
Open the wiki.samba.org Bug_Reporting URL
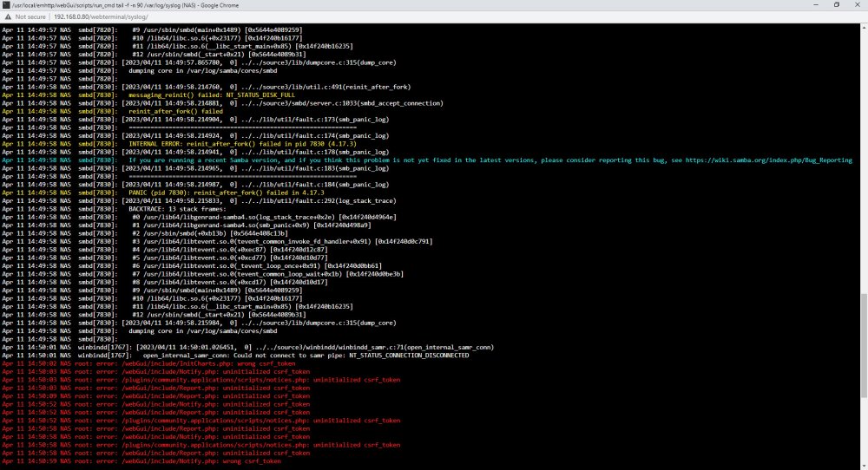[769, 160]
